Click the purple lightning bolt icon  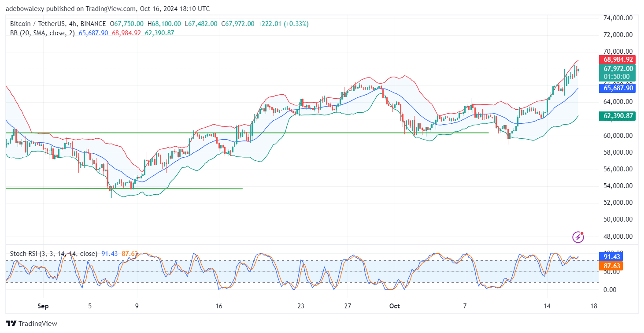coord(578,237)
